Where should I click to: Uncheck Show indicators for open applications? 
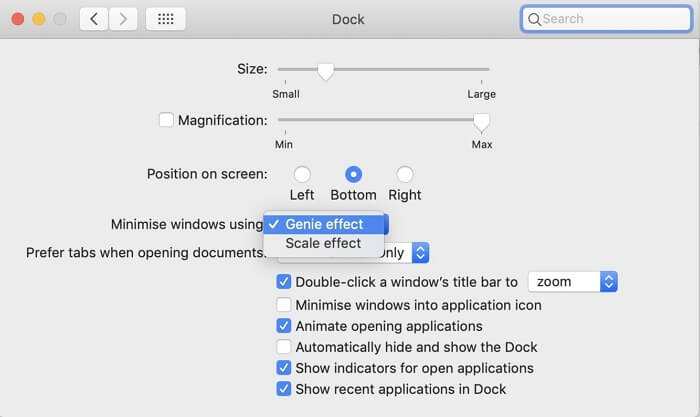tap(284, 368)
